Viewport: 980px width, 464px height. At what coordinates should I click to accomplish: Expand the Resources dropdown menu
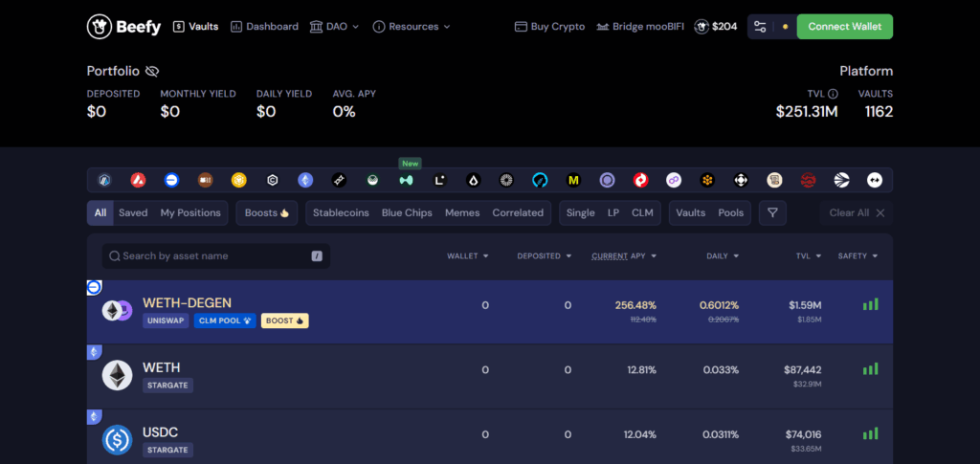tap(412, 27)
